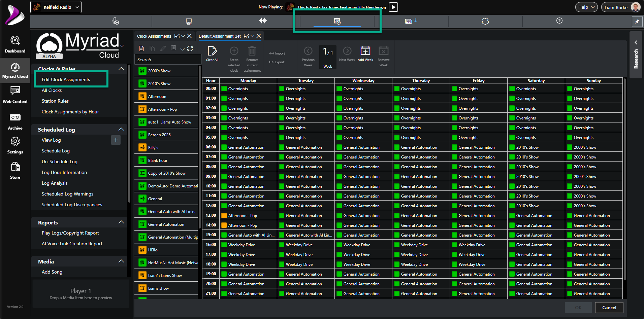Click the Cancel button

(x=609, y=308)
